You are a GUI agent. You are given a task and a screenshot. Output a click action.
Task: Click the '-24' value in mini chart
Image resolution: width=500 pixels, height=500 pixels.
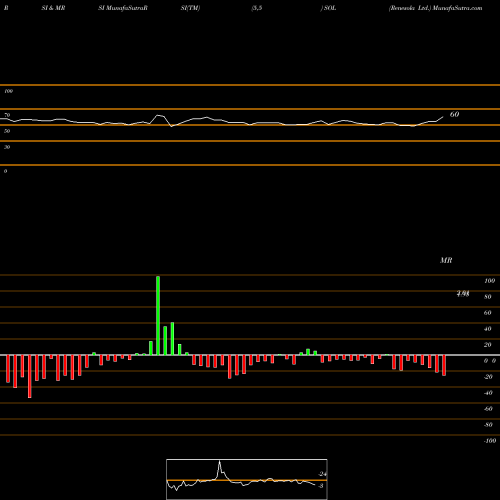point(322,474)
